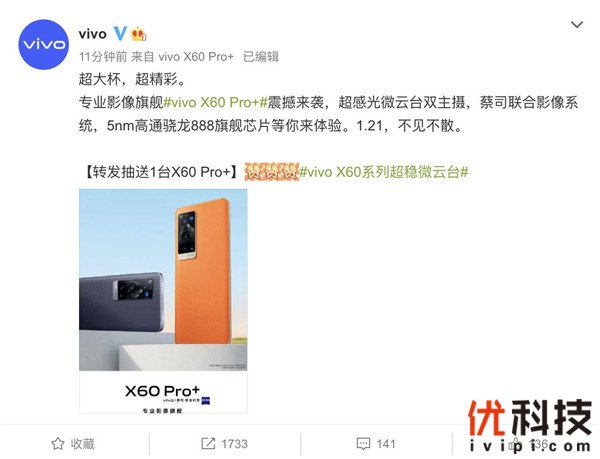Viewport: 600px width, 459px height.
Task: Open the X60 Pro+ poster image
Action: pyautogui.click(x=163, y=301)
